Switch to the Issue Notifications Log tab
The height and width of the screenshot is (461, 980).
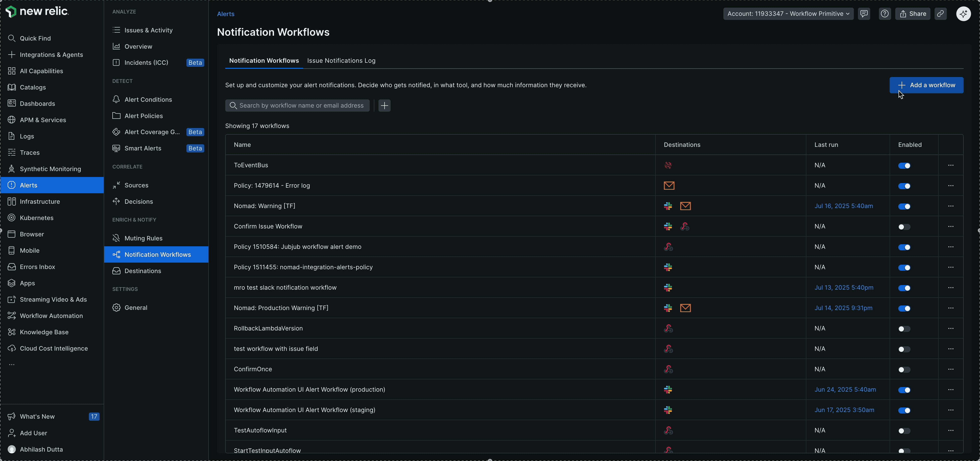(341, 60)
